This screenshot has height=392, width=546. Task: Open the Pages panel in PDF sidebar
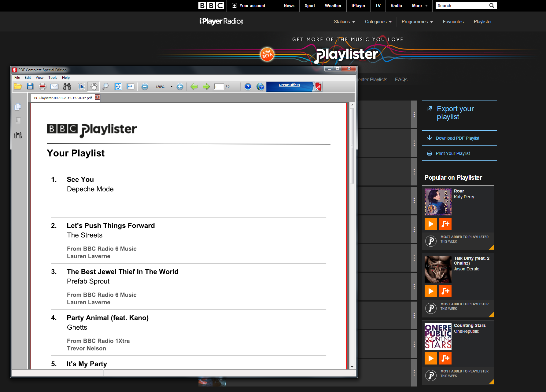[18, 107]
